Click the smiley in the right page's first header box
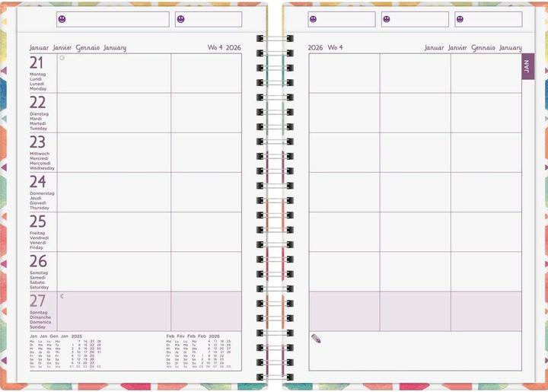The image size is (548, 392). pos(313,19)
